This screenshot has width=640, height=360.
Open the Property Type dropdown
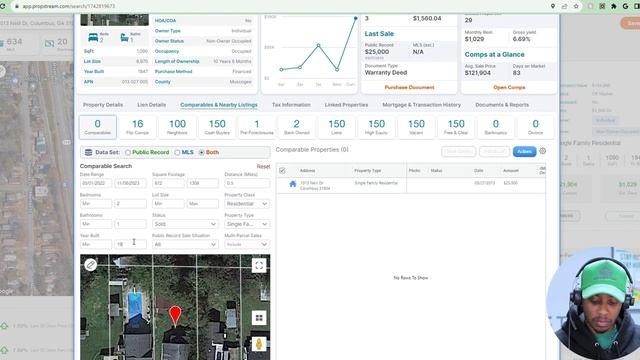tap(247, 224)
